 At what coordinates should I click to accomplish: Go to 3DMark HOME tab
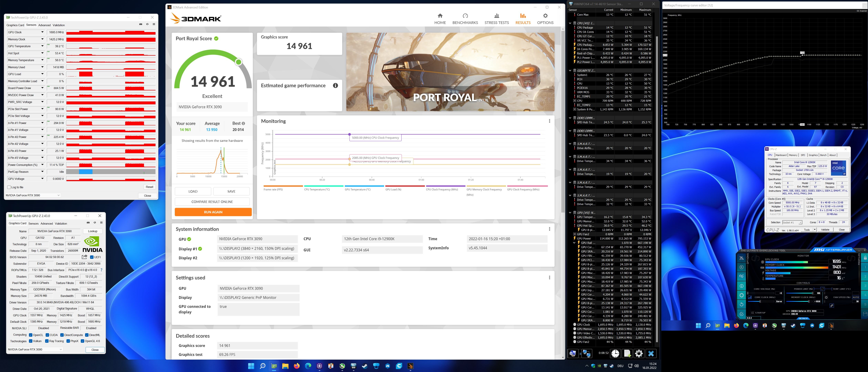[440, 19]
